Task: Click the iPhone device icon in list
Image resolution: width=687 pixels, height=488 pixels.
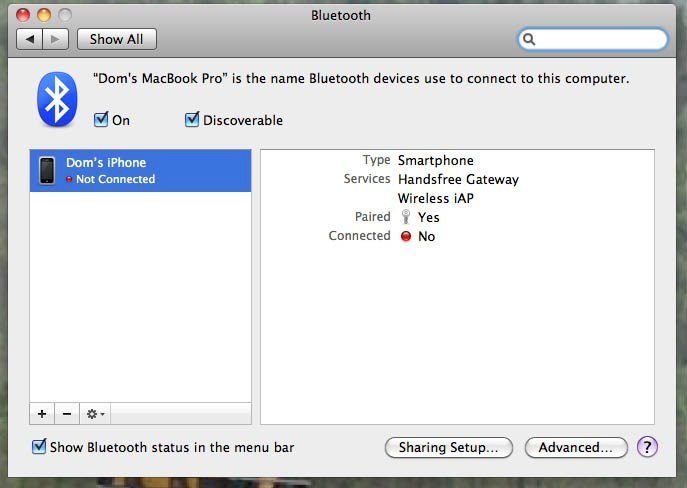Action: 47,170
